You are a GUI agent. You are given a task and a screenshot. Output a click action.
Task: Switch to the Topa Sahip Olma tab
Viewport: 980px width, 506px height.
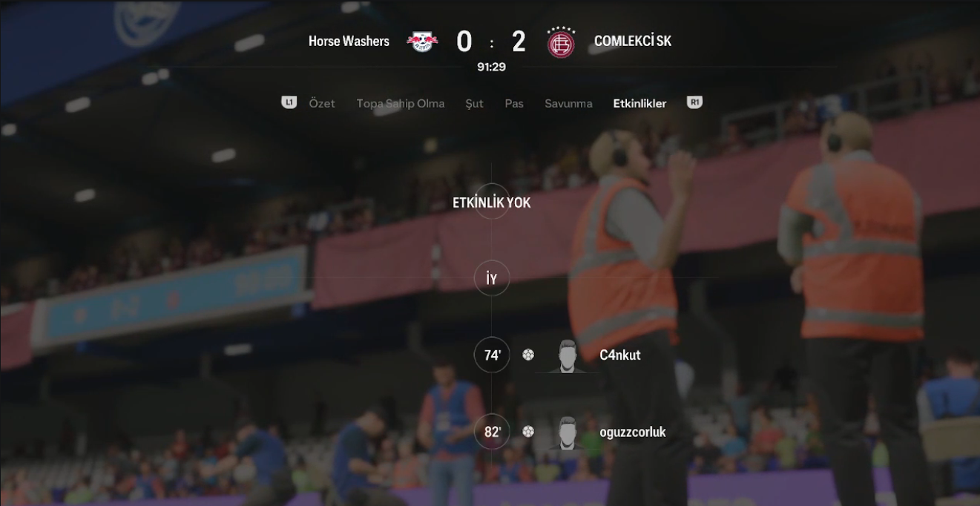point(401,103)
